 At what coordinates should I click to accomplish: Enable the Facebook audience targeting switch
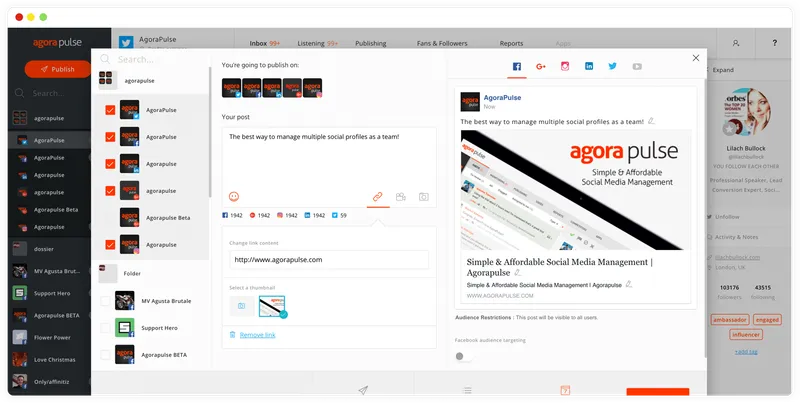coord(463,356)
